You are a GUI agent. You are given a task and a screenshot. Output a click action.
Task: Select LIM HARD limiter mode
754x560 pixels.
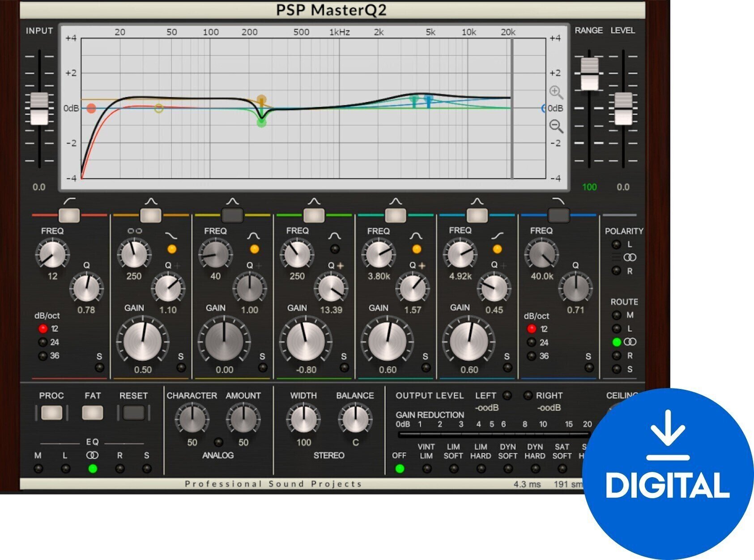[481, 469]
